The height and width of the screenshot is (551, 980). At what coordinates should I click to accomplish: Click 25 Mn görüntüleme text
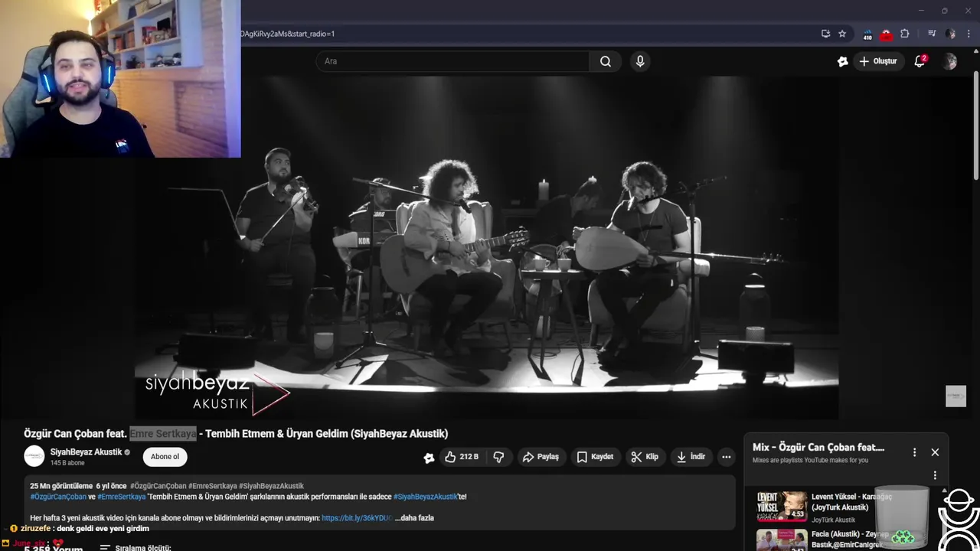(60, 486)
